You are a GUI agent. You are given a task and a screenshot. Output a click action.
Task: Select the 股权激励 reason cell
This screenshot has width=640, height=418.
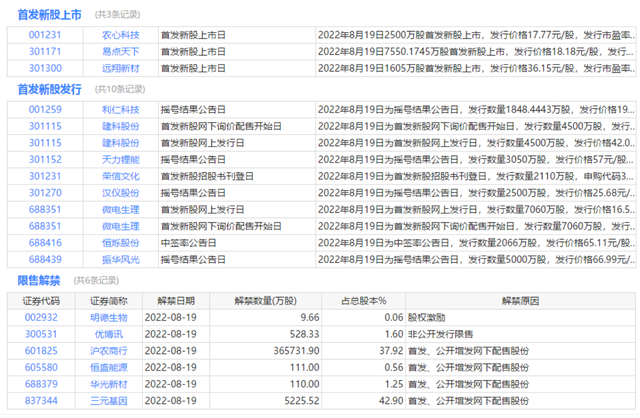click(520, 318)
